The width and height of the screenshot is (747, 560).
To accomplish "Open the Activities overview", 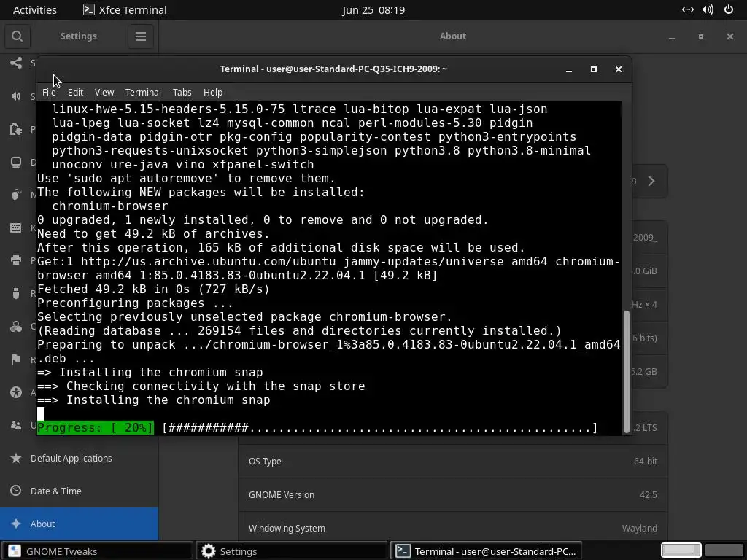I will pyautogui.click(x=35, y=9).
